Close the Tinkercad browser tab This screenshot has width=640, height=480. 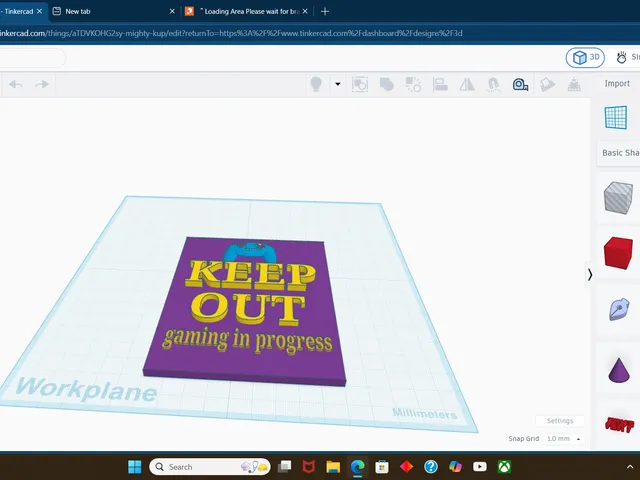(40, 11)
